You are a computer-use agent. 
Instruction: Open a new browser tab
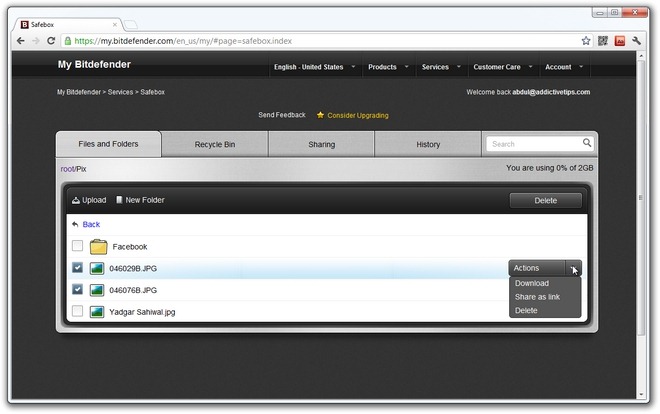131,25
